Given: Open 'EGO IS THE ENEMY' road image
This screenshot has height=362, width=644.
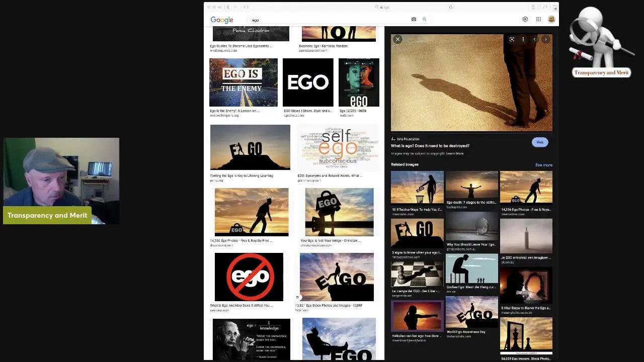Looking at the screenshot, I should 244,82.
